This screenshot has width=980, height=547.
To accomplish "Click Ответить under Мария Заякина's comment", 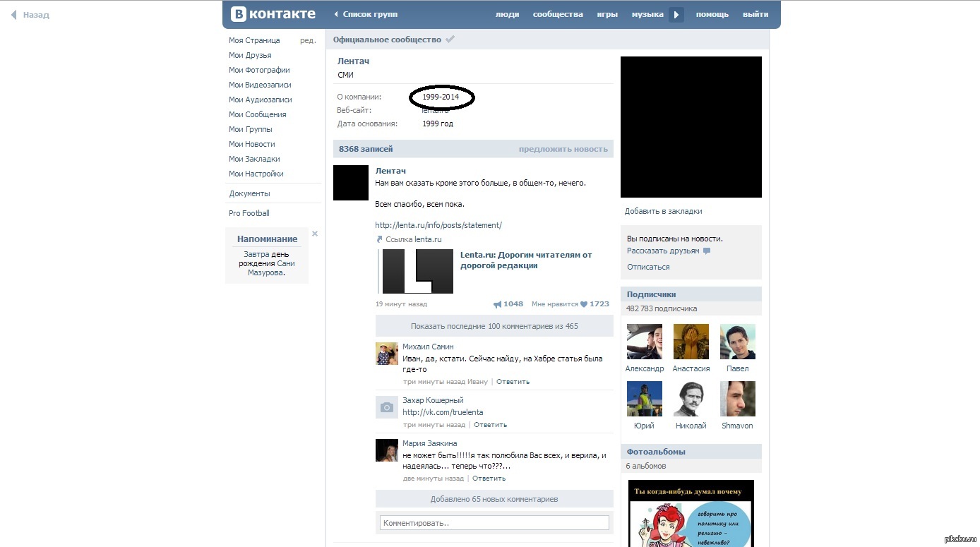I will click(x=489, y=478).
